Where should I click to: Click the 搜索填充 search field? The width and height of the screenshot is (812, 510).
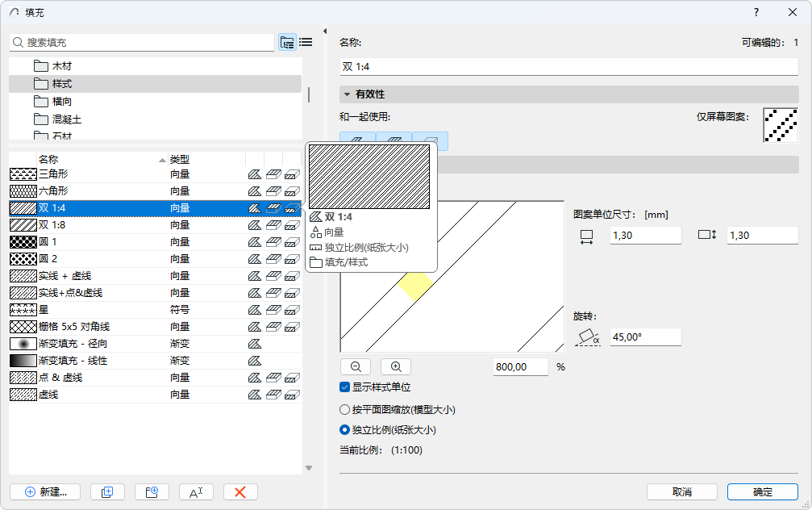(x=141, y=43)
